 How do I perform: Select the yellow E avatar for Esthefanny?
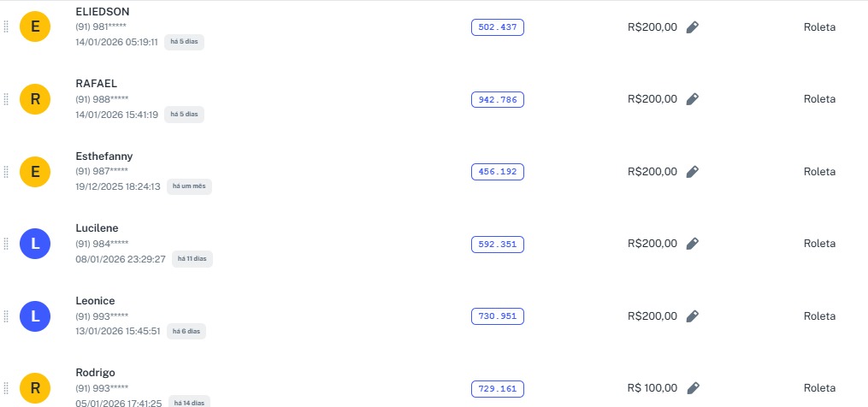[x=35, y=172]
